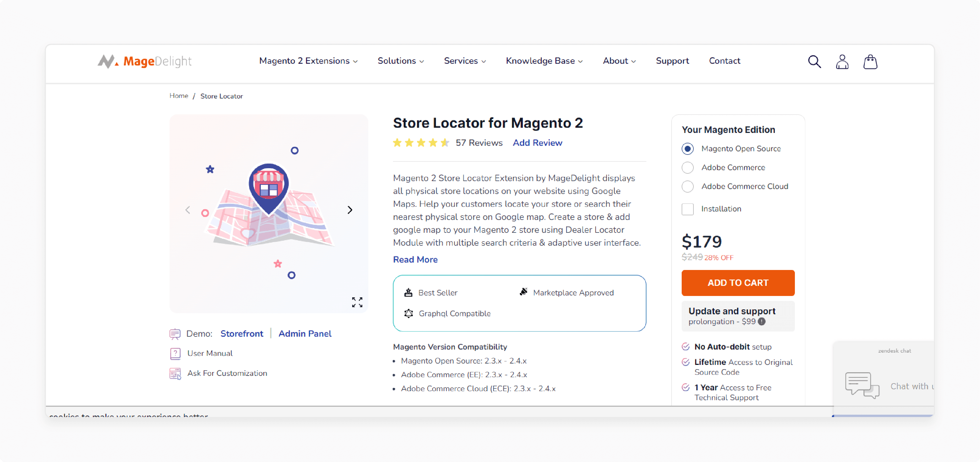Click the No Auto-debit checkmark icon
980x462 pixels.
point(686,346)
